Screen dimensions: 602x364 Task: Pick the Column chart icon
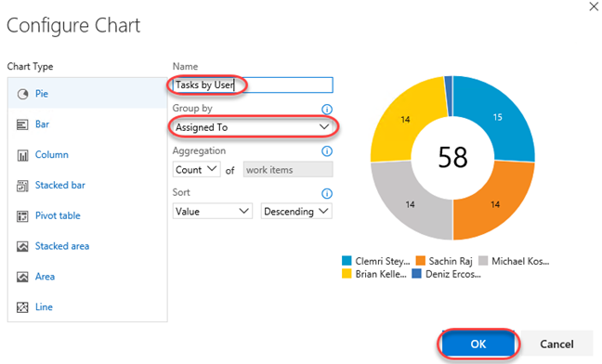pos(22,155)
